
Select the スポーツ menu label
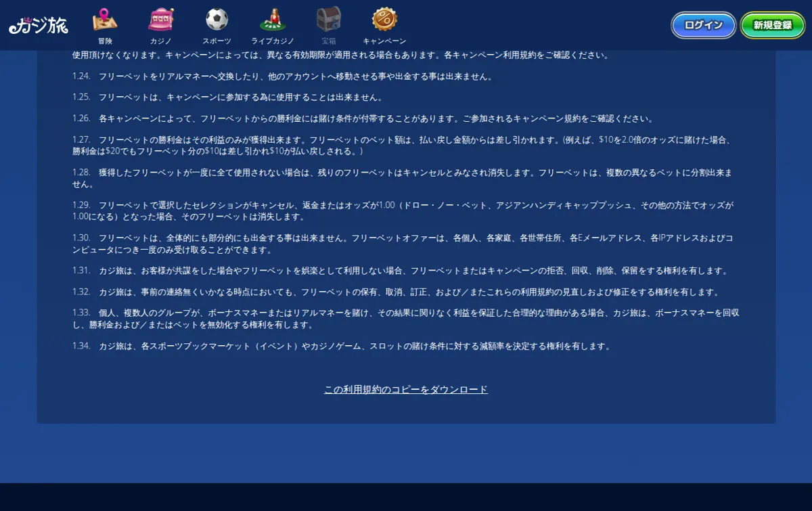pos(217,41)
